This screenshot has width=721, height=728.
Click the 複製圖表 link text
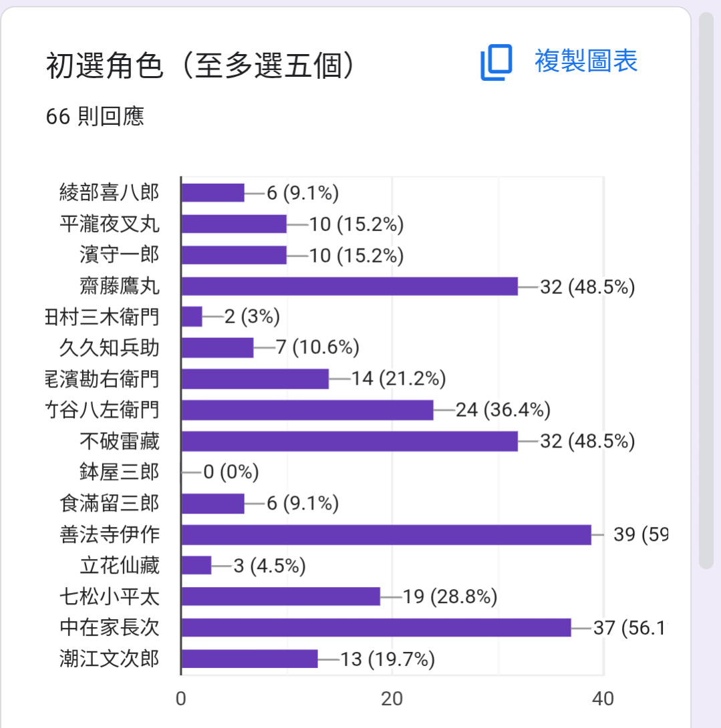[586, 61]
